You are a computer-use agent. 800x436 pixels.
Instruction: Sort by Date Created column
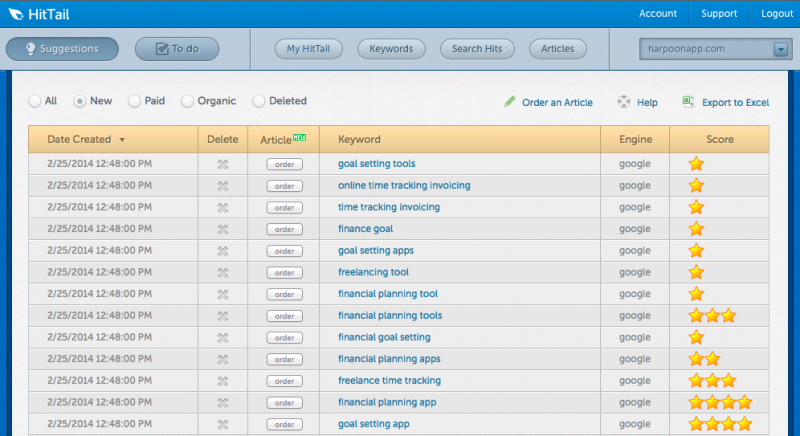tap(113, 139)
